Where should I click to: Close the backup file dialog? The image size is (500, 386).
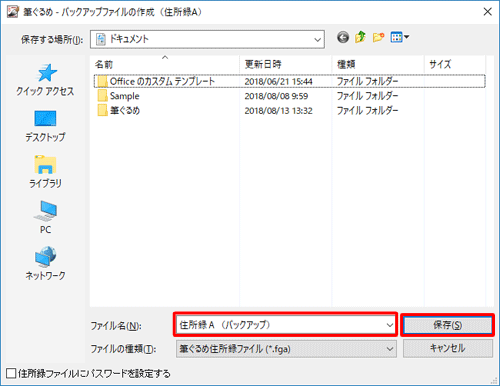[x=488, y=12]
